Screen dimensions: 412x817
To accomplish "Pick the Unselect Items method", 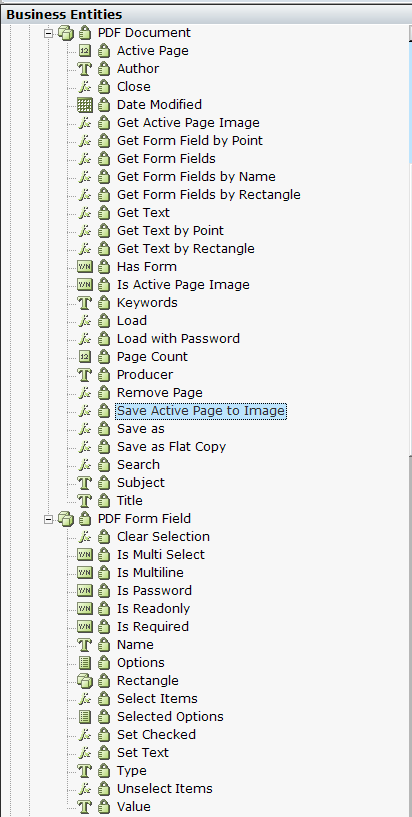I will [x=165, y=789].
